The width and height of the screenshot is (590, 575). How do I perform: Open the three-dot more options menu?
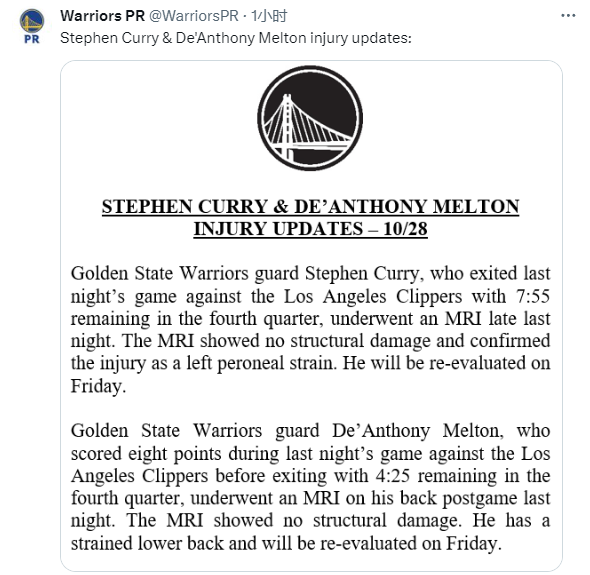pos(568,16)
